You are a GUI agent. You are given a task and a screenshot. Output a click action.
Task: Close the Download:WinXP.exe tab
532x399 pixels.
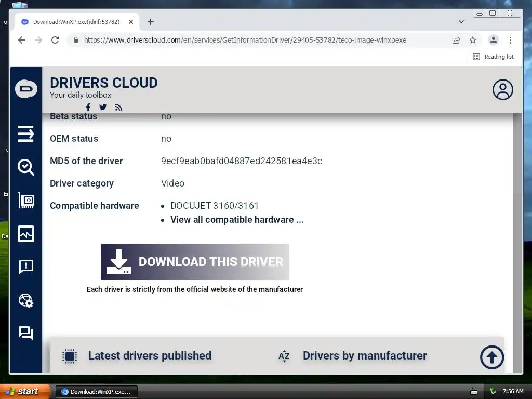pos(130,22)
